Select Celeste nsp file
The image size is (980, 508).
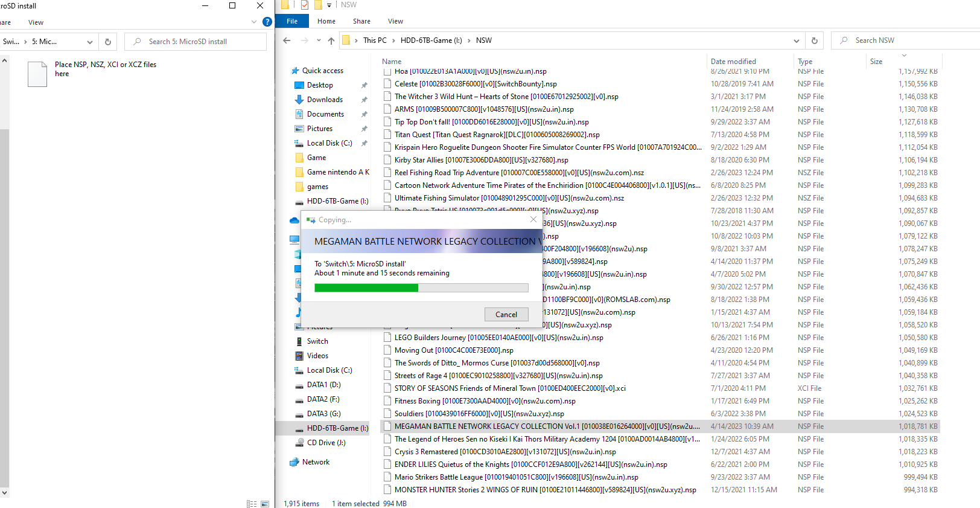click(476, 84)
